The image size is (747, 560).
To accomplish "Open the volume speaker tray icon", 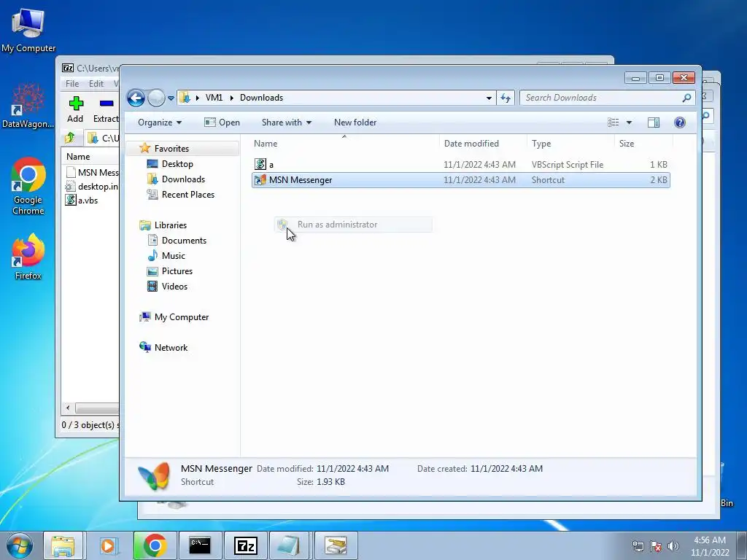I will [x=673, y=546].
